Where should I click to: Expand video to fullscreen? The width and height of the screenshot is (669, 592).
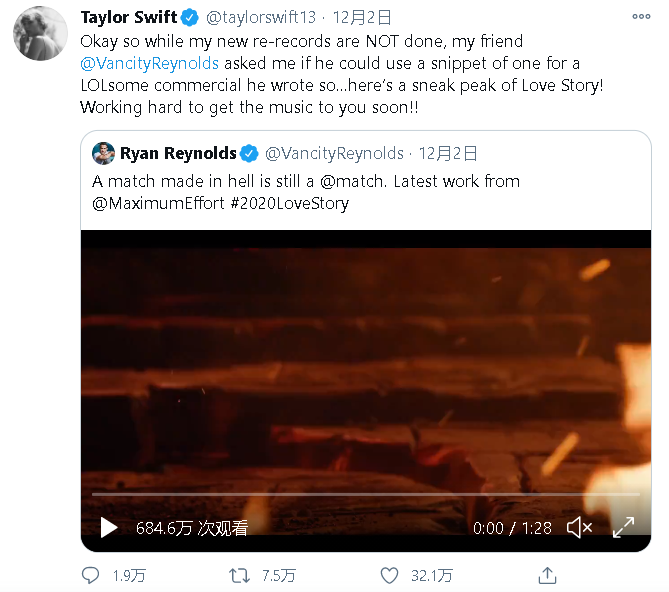pos(623,527)
